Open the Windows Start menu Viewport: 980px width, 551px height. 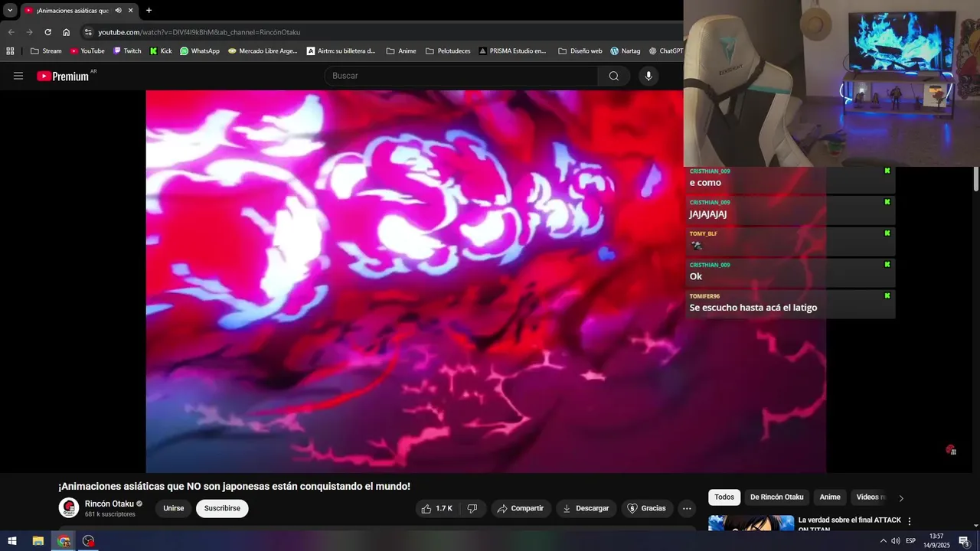coord(12,541)
